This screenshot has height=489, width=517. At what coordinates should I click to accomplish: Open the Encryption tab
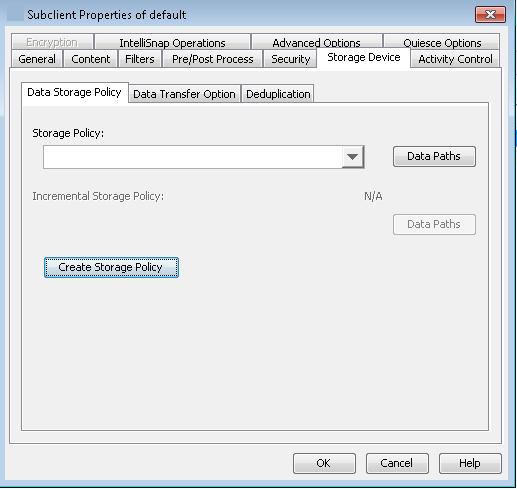pos(52,42)
